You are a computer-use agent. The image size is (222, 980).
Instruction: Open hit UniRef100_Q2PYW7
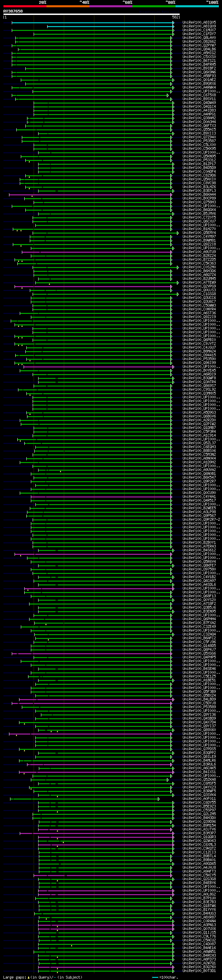[199, 45]
